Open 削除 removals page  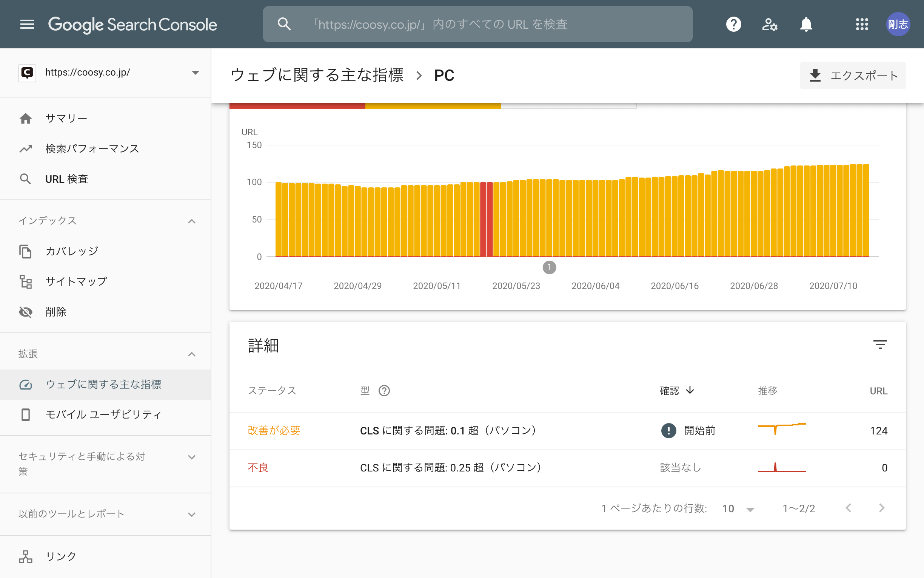pos(105,312)
